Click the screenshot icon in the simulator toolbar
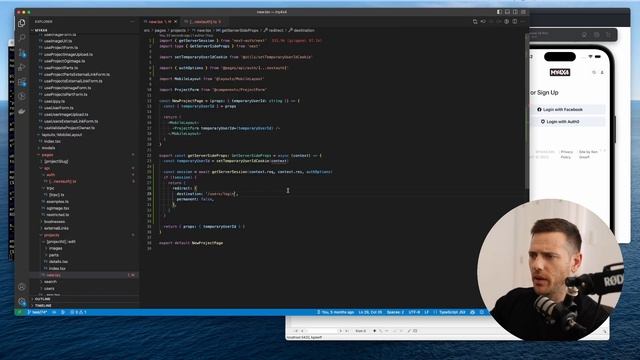This screenshot has width=640, height=360. point(596,35)
